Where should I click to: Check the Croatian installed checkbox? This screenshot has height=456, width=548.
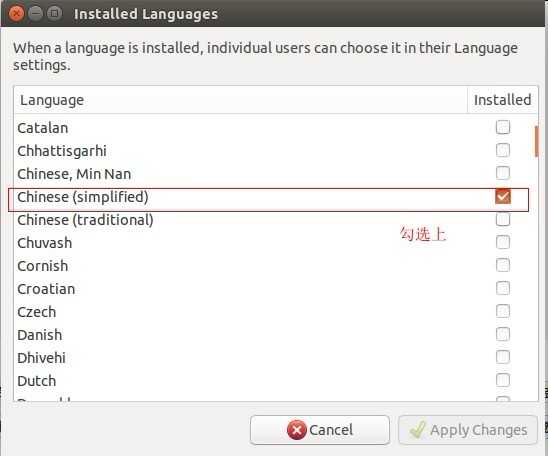pos(503,288)
